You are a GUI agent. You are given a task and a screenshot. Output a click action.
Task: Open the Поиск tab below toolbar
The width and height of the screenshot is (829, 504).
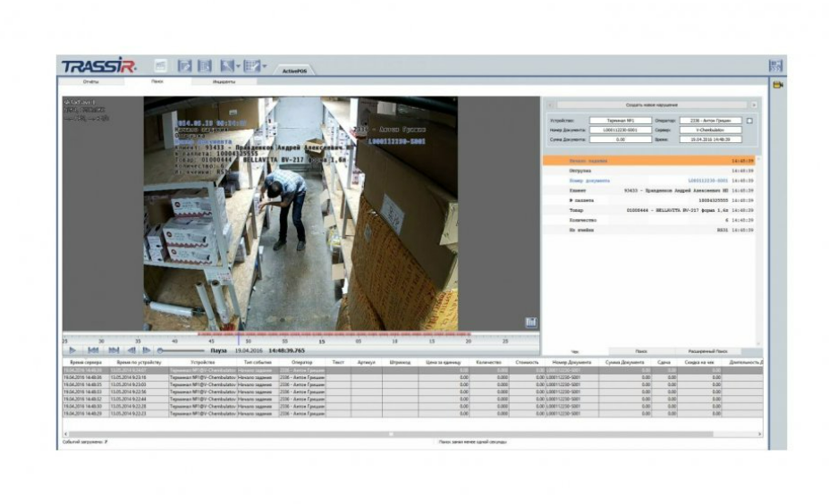(157, 82)
